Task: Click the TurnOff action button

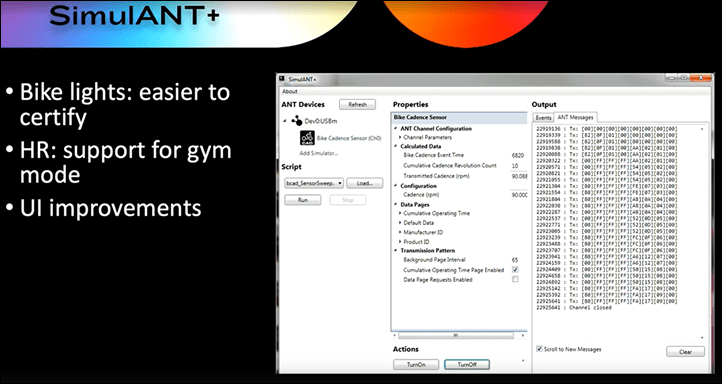Action: pyautogui.click(x=466, y=365)
